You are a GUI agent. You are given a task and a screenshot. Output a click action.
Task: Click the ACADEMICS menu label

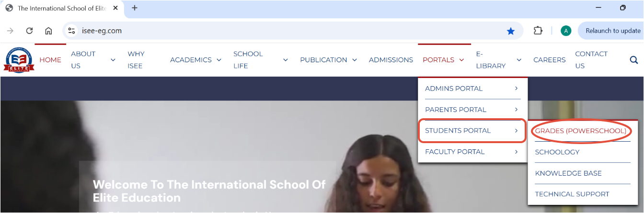[x=191, y=60]
